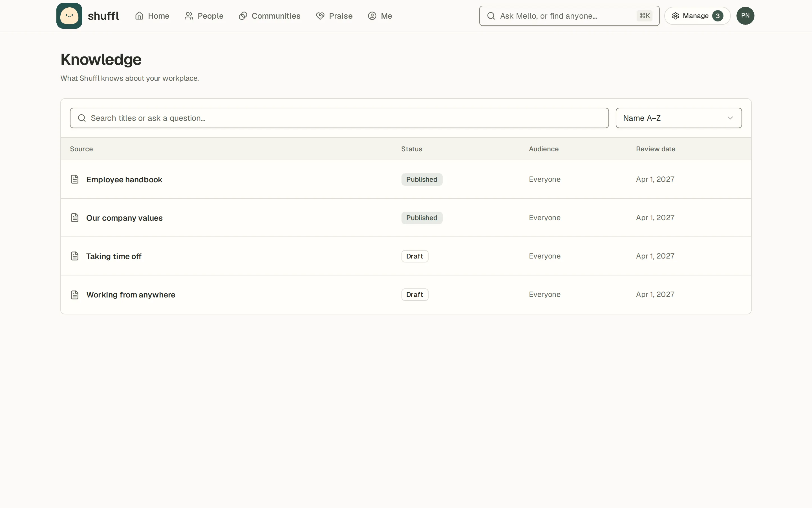
Task: Click the Shuffl smiley logo icon
Action: click(69, 16)
